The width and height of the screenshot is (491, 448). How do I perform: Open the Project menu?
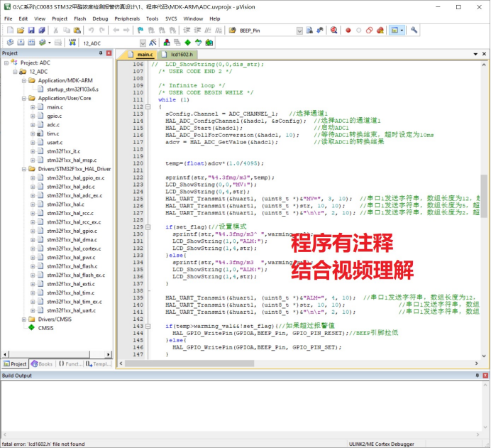(x=60, y=18)
